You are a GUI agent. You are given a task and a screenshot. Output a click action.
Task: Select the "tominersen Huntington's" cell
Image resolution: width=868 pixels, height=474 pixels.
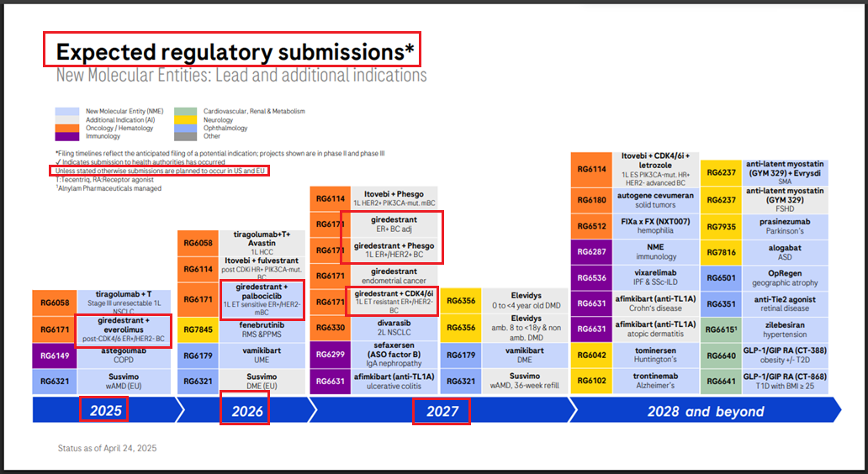point(655,355)
